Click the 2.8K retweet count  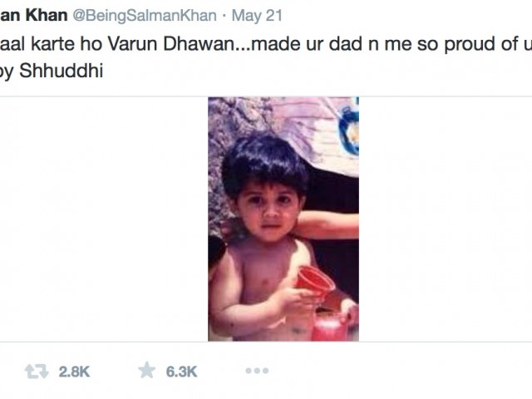coord(74,372)
